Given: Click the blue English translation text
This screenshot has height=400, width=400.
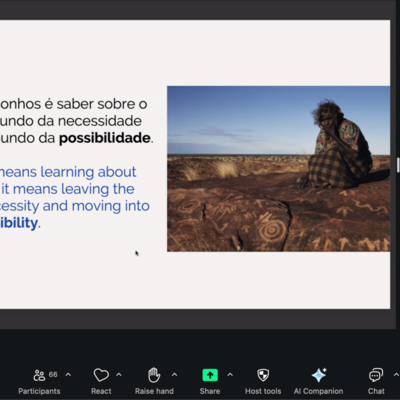Looking at the screenshot, I should coord(75,198).
